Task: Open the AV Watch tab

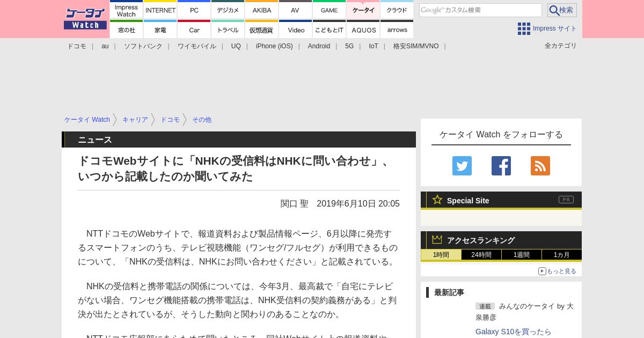Action: pyautogui.click(x=295, y=10)
